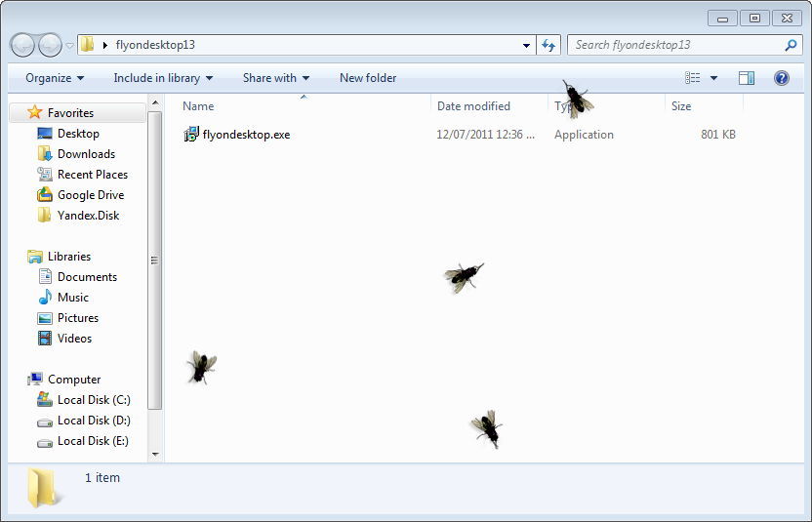Open Google Drive in Favorites
The height and width of the screenshot is (522, 812).
pyautogui.click(x=90, y=195)
